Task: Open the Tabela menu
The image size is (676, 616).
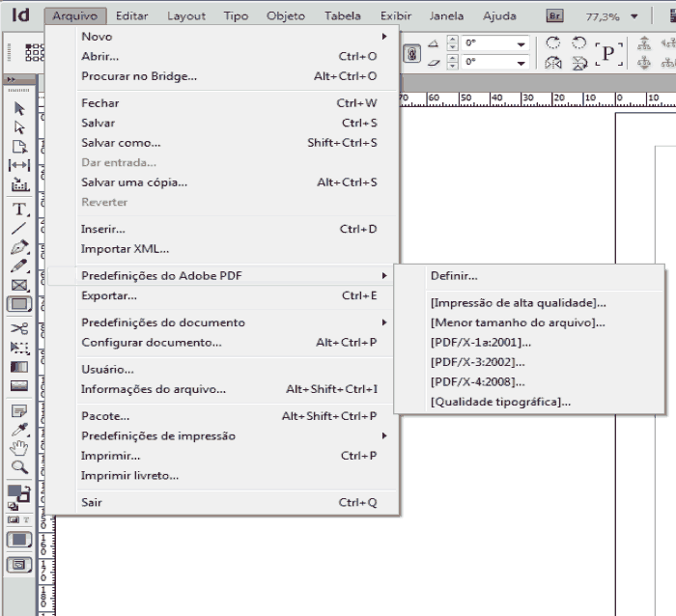Action: pyautogui.click(x=342, y=16)
